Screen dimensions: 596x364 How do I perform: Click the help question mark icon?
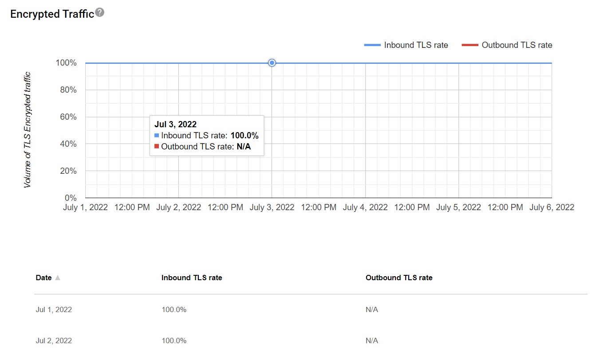[100, 12]
